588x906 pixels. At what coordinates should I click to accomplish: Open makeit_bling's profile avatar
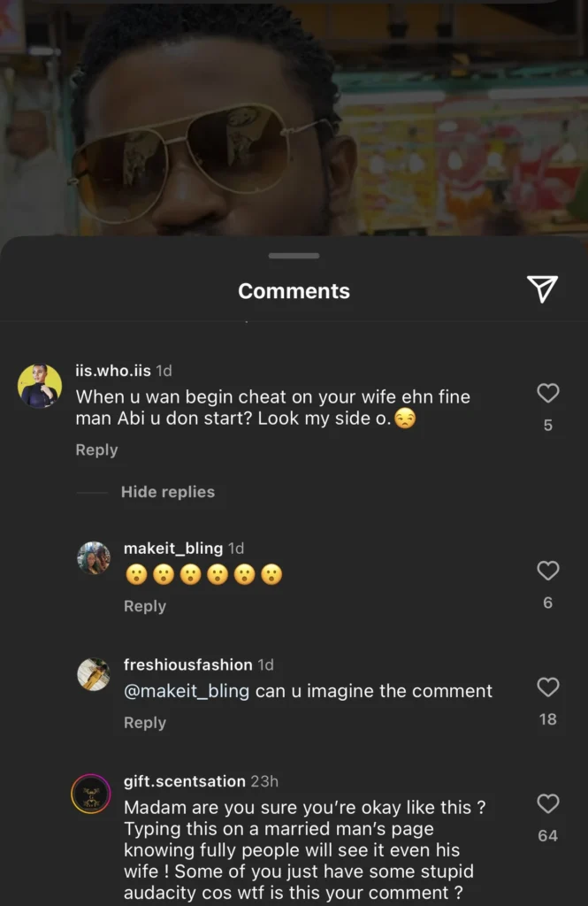point(94,559)
